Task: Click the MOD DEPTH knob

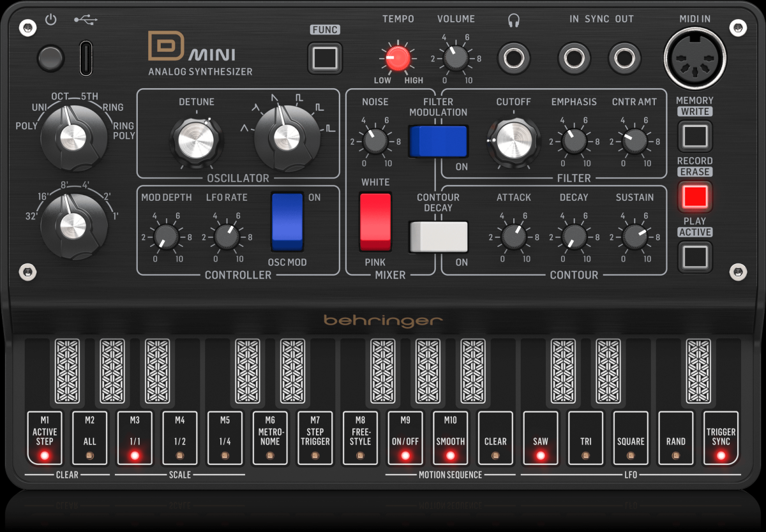Action: (167, 237)
